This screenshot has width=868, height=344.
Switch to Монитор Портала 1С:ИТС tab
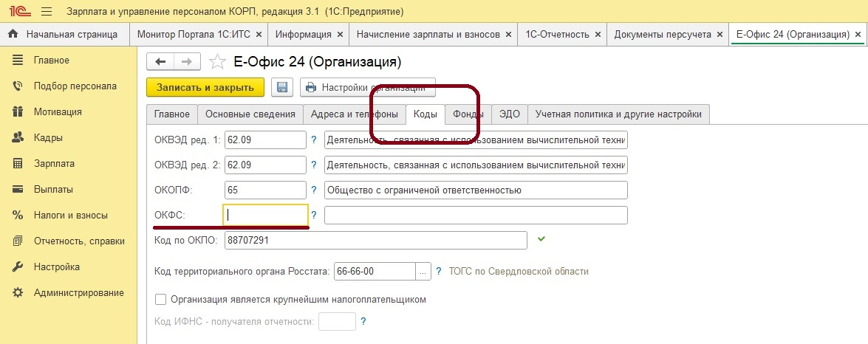point(194,34)
